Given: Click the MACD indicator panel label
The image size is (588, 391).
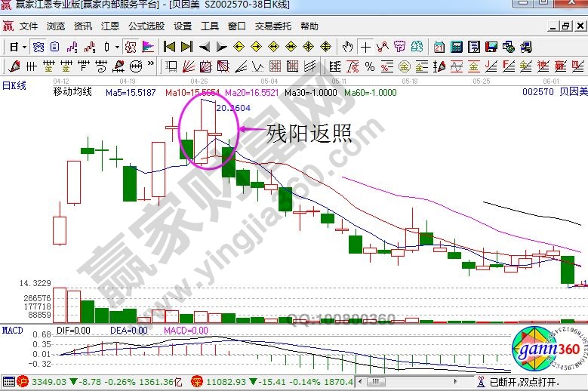Looking at the screenshot, I should [12, 331].
